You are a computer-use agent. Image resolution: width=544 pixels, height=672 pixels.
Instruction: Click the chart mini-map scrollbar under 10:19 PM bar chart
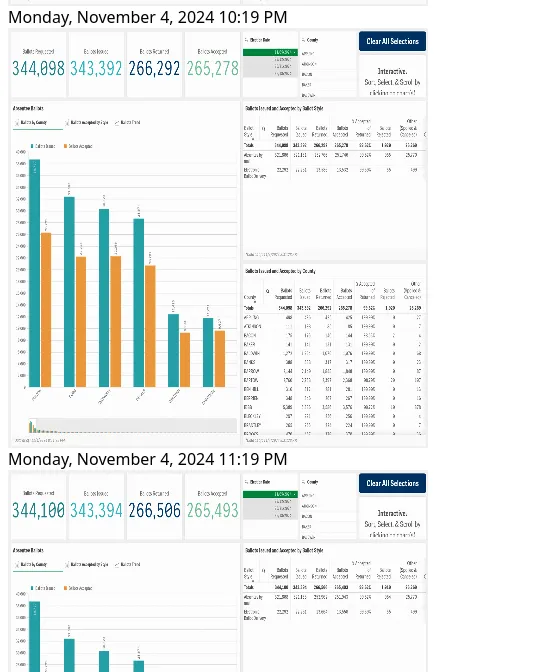click(132, 425)
